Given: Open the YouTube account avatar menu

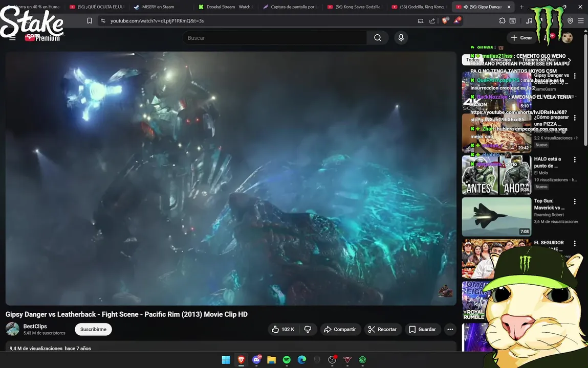Looking at the screenshot, I should pos(567,38).
